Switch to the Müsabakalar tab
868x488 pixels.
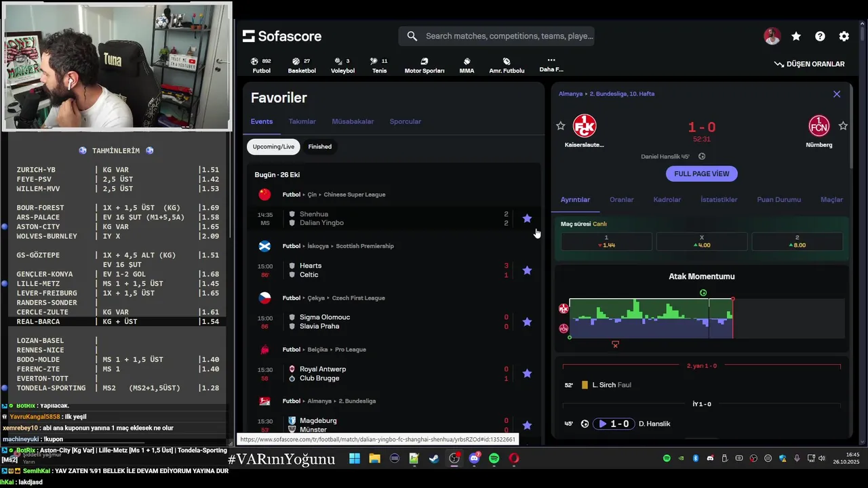(x=353, y=121)
